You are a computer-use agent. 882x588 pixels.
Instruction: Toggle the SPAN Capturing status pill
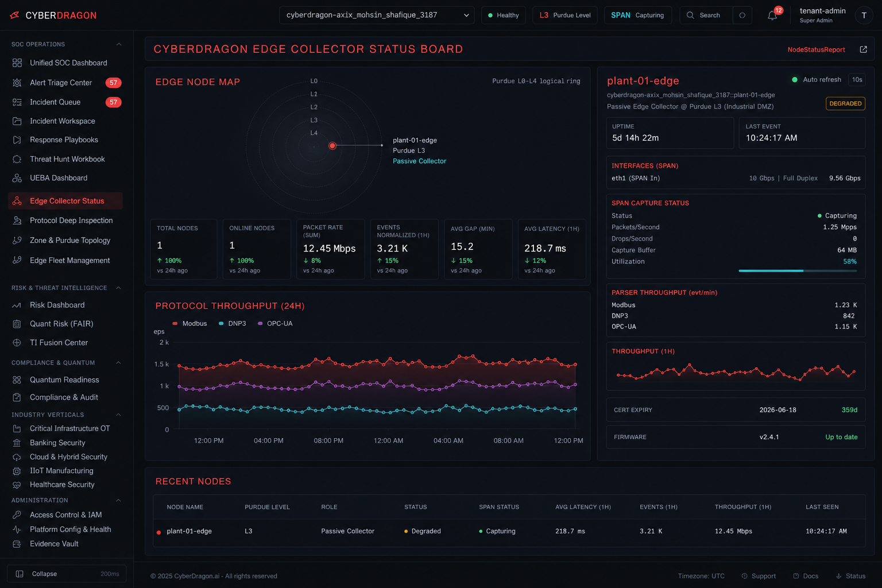pos(637,16)
